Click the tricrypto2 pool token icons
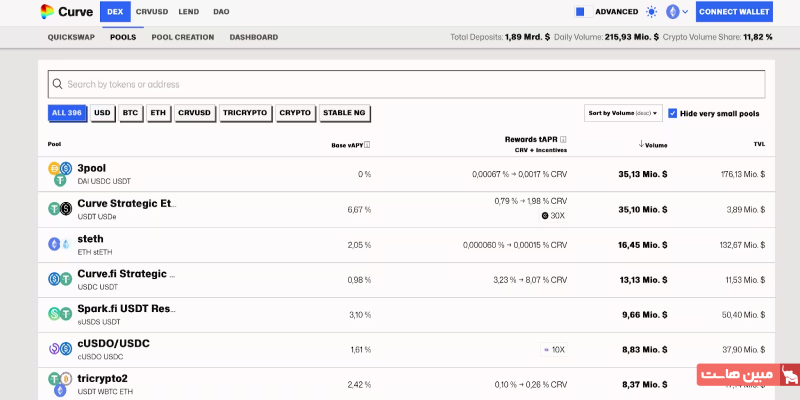The width and height of the screenshot is (800, 400). point(60,384)
